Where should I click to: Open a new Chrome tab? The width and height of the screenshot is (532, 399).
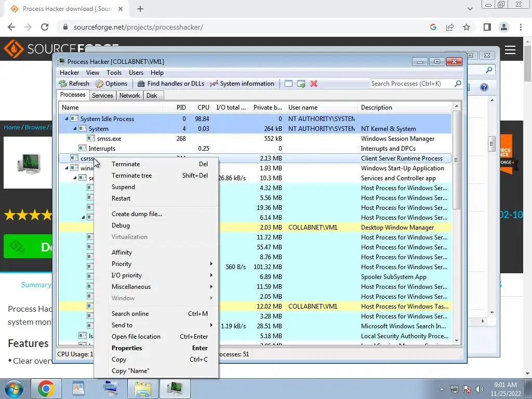140,9
